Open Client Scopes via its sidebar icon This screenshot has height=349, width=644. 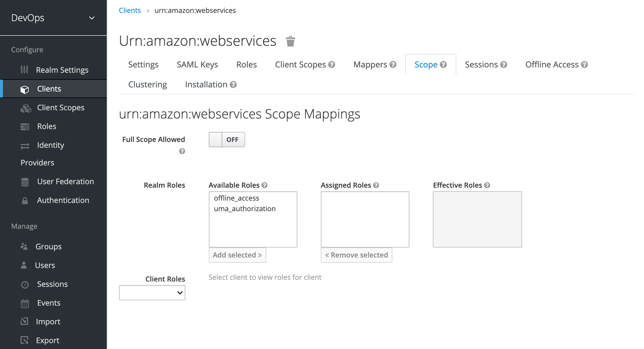click(26, 108)
